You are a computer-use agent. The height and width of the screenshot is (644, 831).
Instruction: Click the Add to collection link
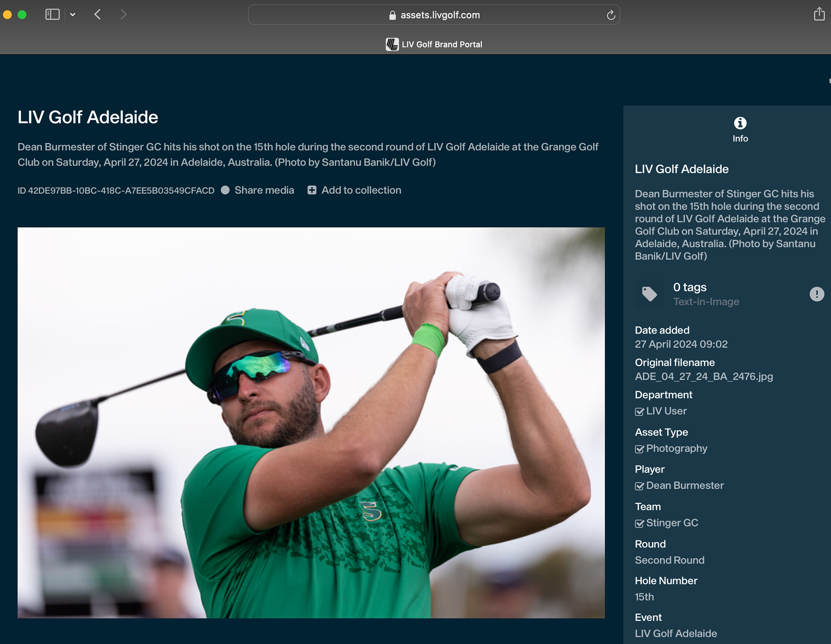[361, 190]
